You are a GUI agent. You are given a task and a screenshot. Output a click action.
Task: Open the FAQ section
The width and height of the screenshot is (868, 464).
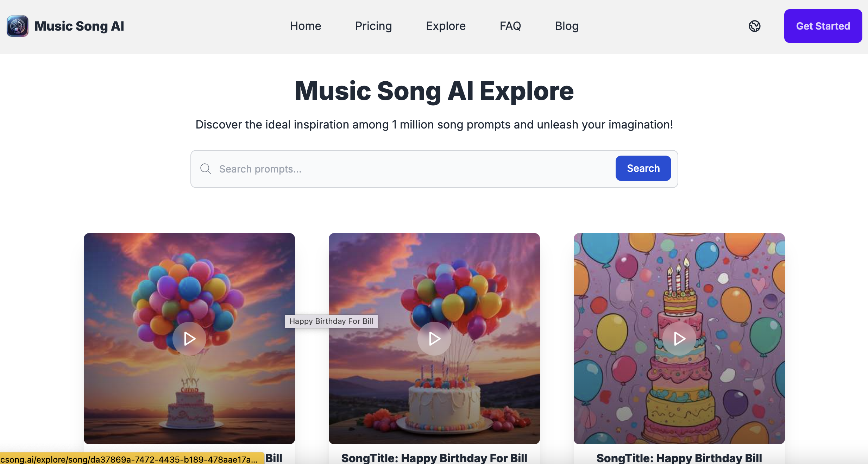coord(510,26)
